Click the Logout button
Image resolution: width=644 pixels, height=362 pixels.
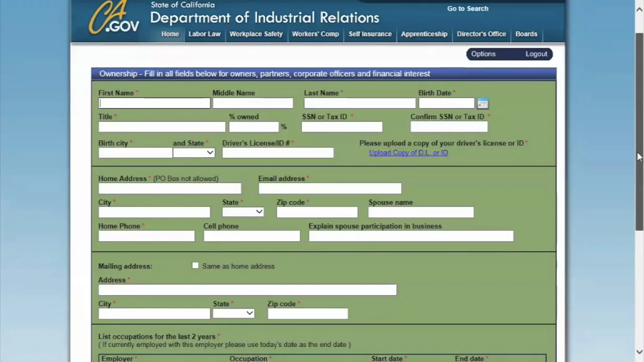point(536,54)
